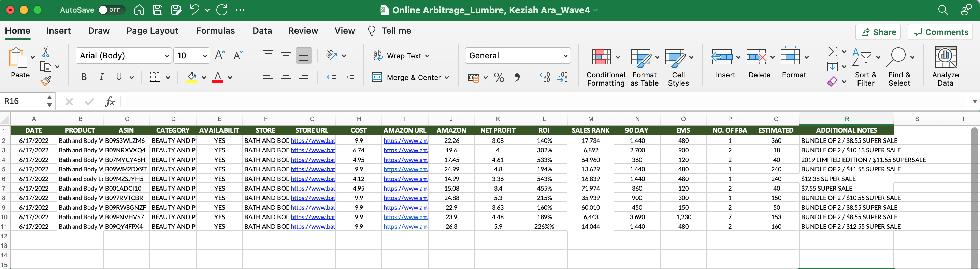This screenshot has height=269, width=980.
Task: Toggle Align Left button
Action: coord(268,77)
